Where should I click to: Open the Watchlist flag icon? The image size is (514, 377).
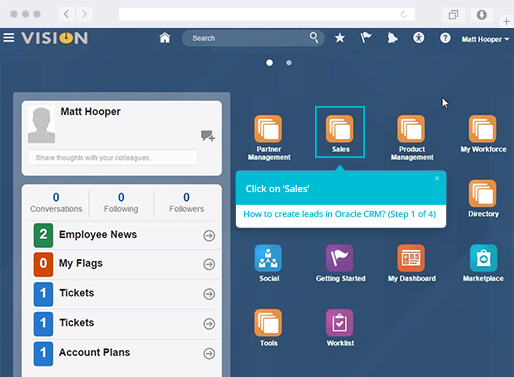click(x=366, y=38)
